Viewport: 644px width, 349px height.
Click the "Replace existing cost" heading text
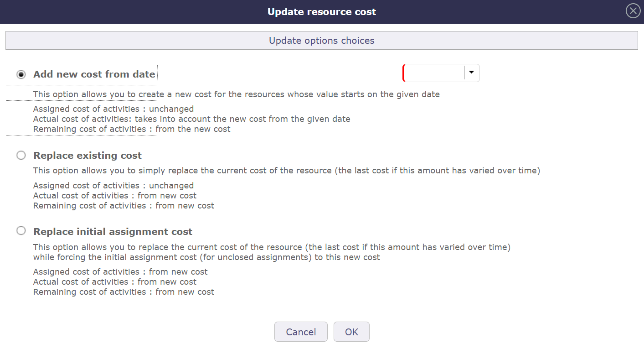point(87,155)
